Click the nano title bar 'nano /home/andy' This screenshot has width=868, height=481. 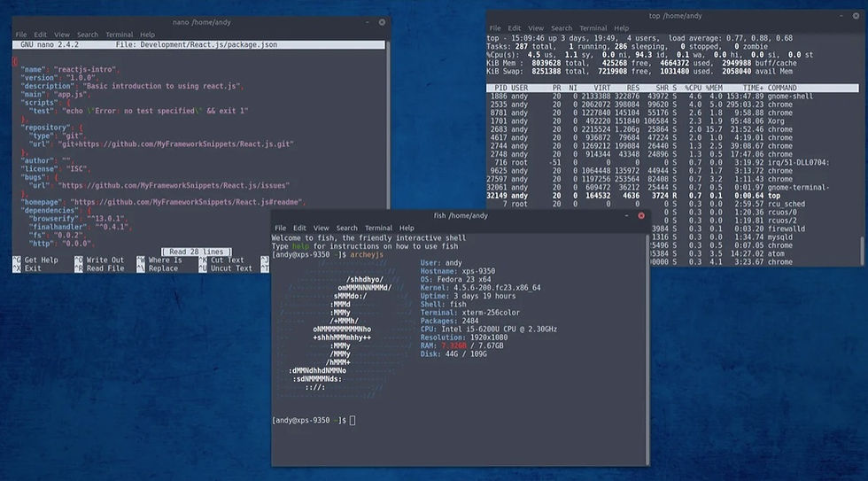point(202,22)
